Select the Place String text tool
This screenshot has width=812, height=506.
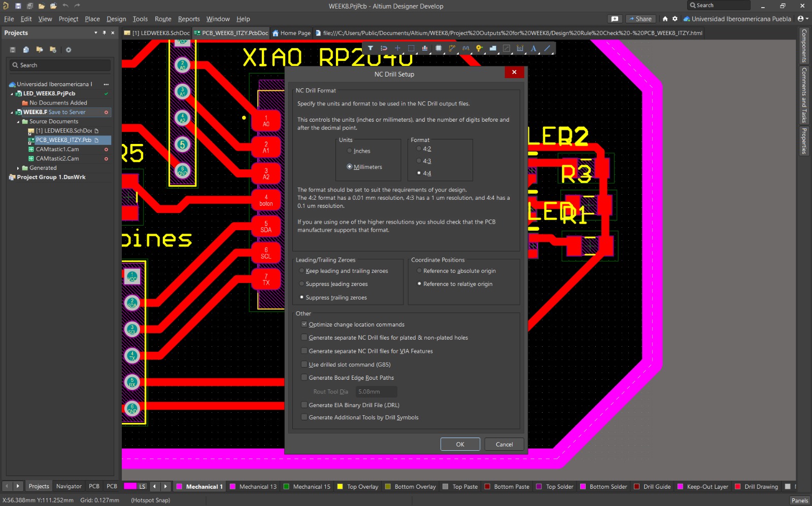pyautogui.click(x=533, y=48)
